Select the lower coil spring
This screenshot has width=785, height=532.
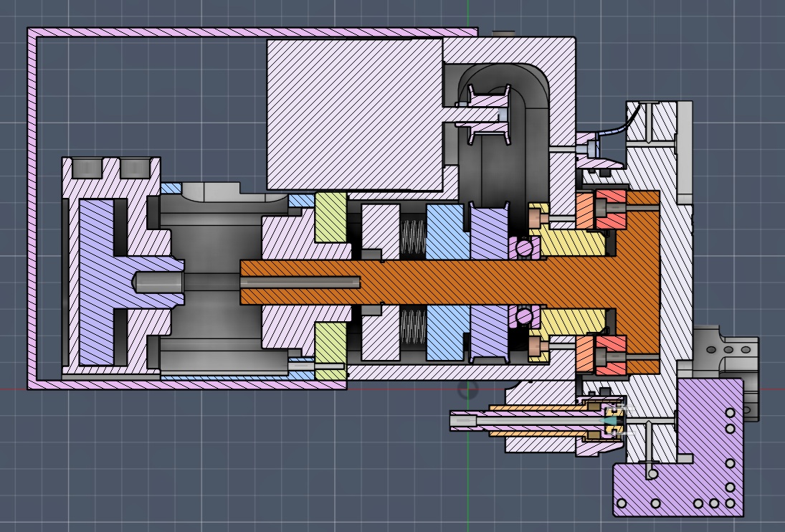tap(412, 328)
